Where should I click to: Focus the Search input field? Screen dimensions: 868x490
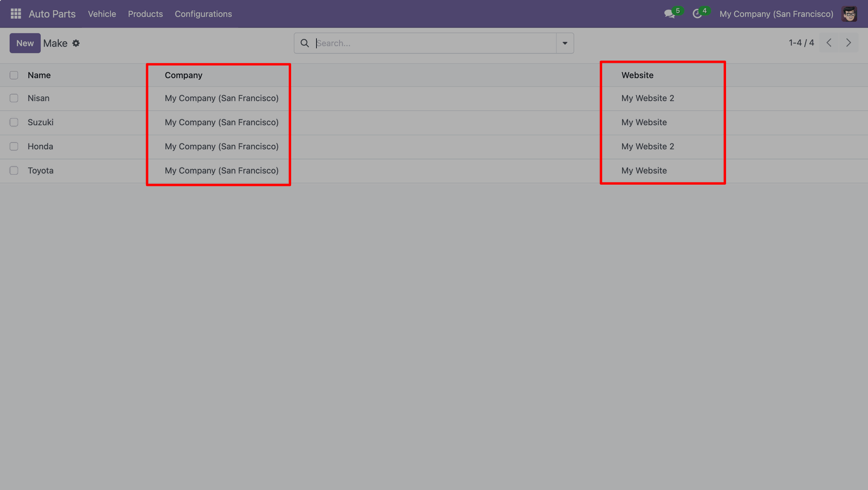(x=434, y=43)
